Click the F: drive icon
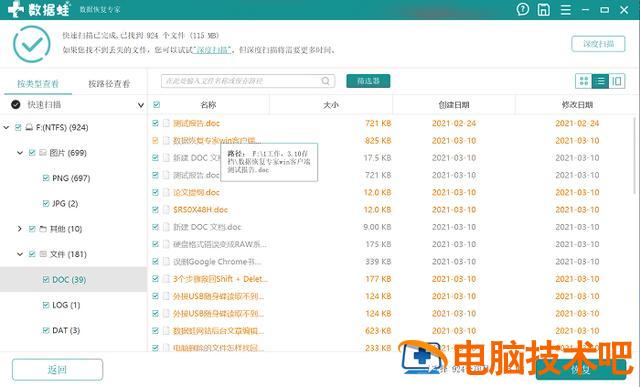This screenshot has height=387, width=640. click(x=29, y=127)
